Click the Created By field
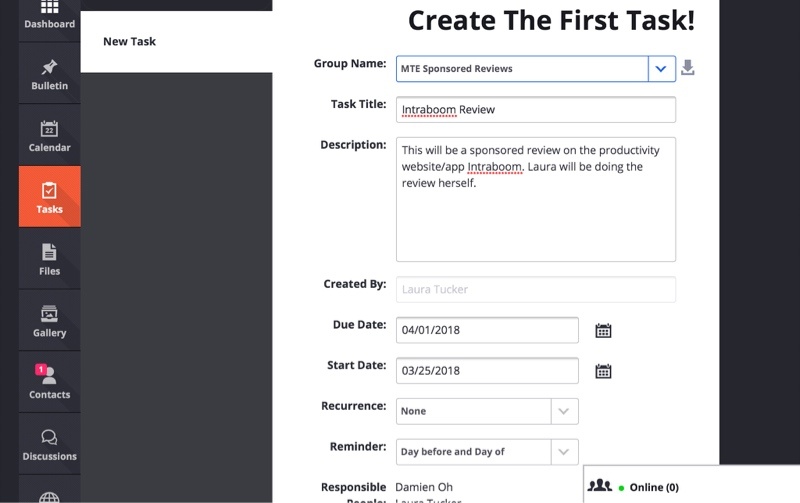Viewport: 800px width, 503px height. coord(536,289)
